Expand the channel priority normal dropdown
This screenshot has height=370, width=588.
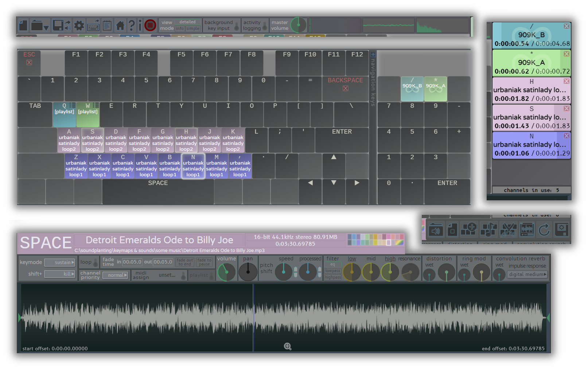(x=115, y=275)
